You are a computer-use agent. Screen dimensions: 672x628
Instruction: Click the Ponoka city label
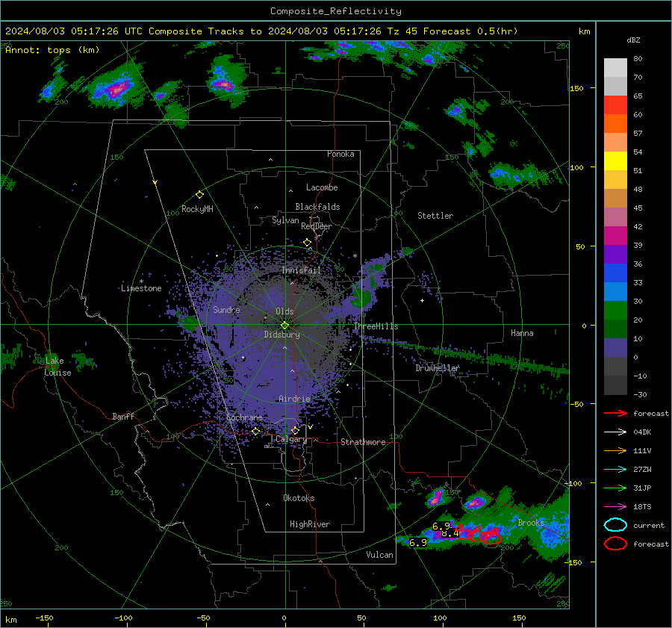coord(340,154)
